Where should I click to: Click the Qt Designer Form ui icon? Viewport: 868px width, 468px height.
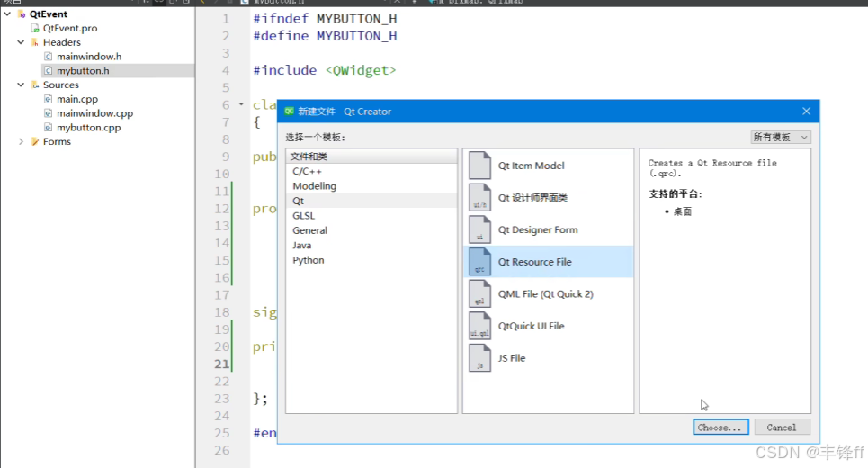(479, 229)
